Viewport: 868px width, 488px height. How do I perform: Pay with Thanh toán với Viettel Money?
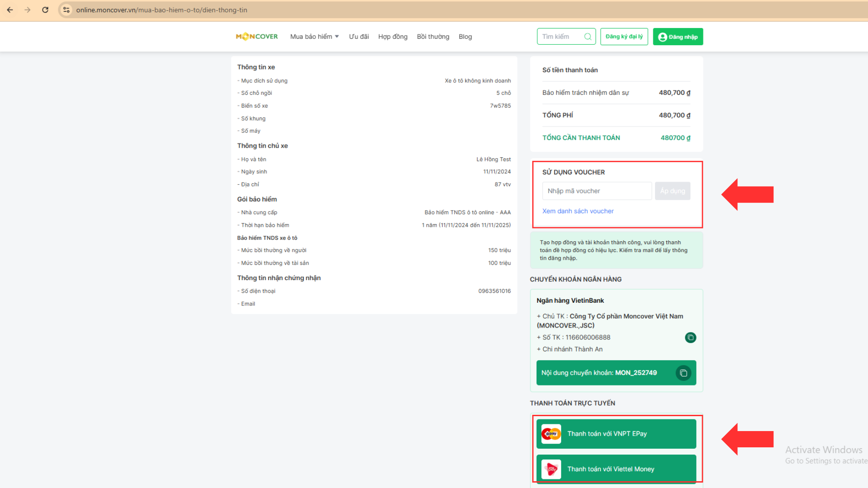616,469
